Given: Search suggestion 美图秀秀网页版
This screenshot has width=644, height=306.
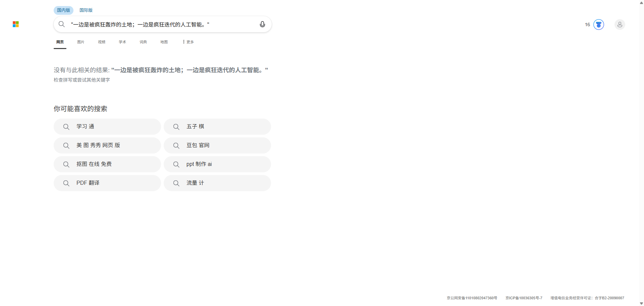Looking at the screenshot, I should point(98,145).
